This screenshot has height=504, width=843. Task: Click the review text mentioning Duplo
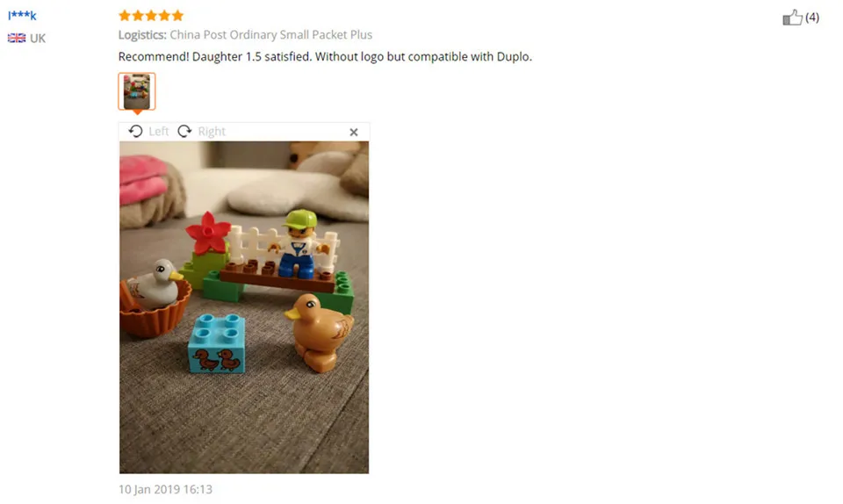(x=325, y=56)
